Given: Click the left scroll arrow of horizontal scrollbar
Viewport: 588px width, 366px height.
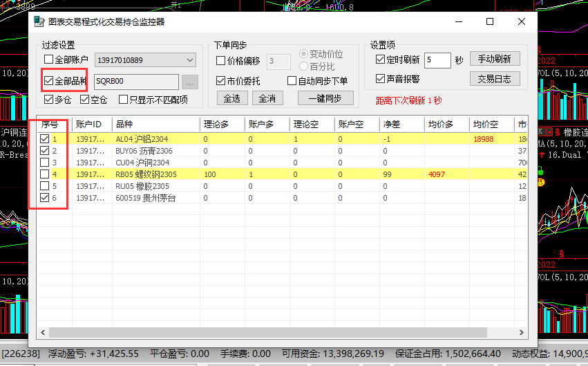Looking at the screenshot, I should (42, 332).
